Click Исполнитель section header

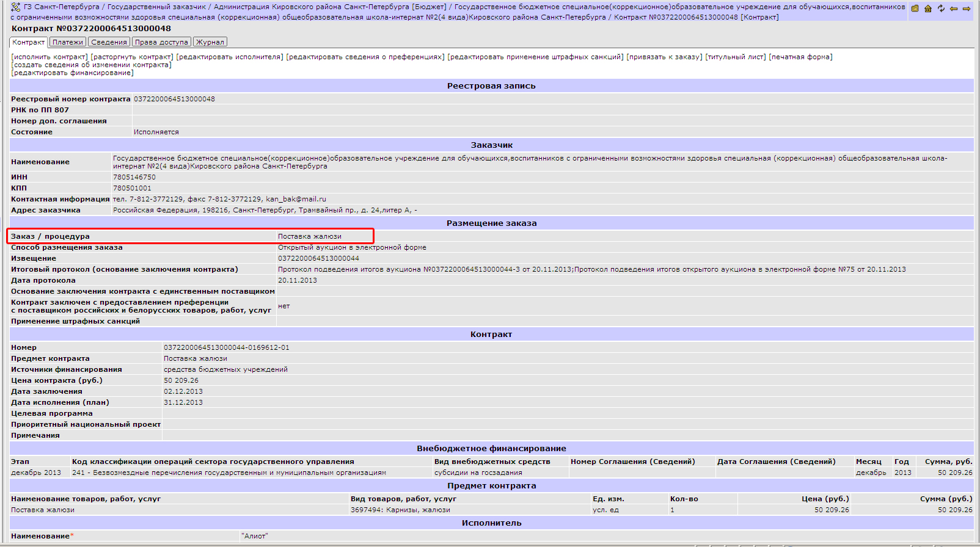[491, 523]
